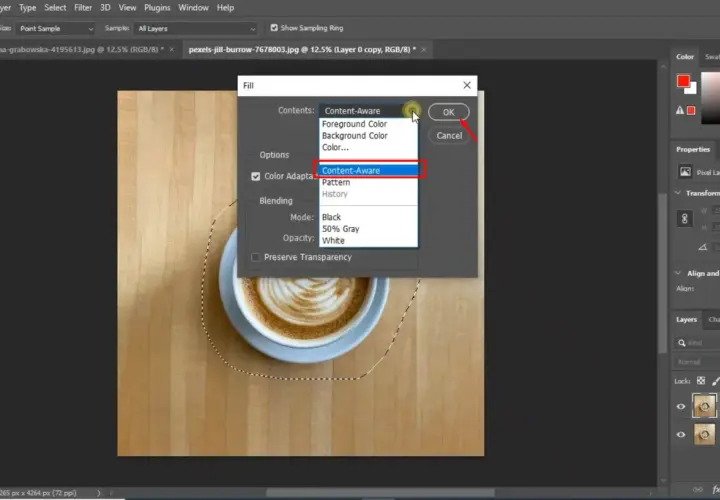Open the Select menu

coord(55,8)
